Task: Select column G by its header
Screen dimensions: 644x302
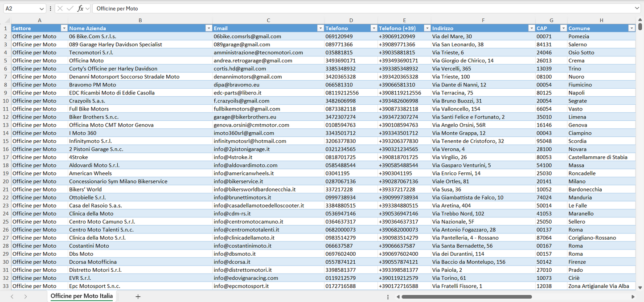Action: tap(551, 20)
